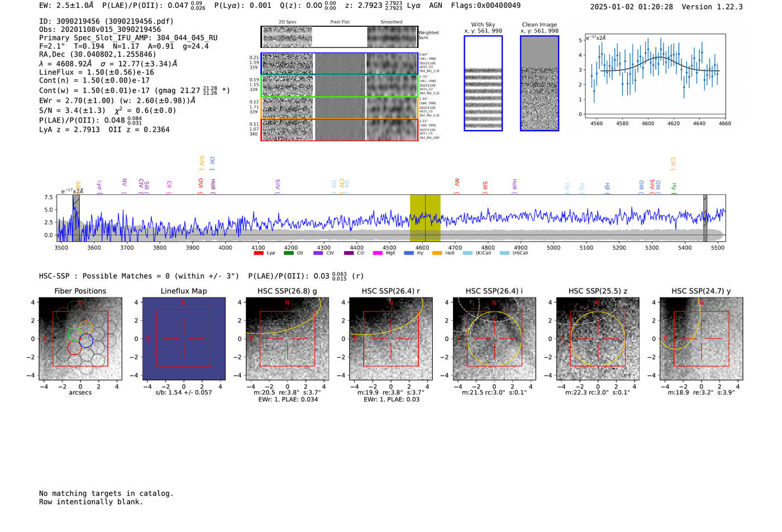Select the Weighted Sum 2D spectrum row
This screenshot has width=782, height=532.
coord(339,37)
